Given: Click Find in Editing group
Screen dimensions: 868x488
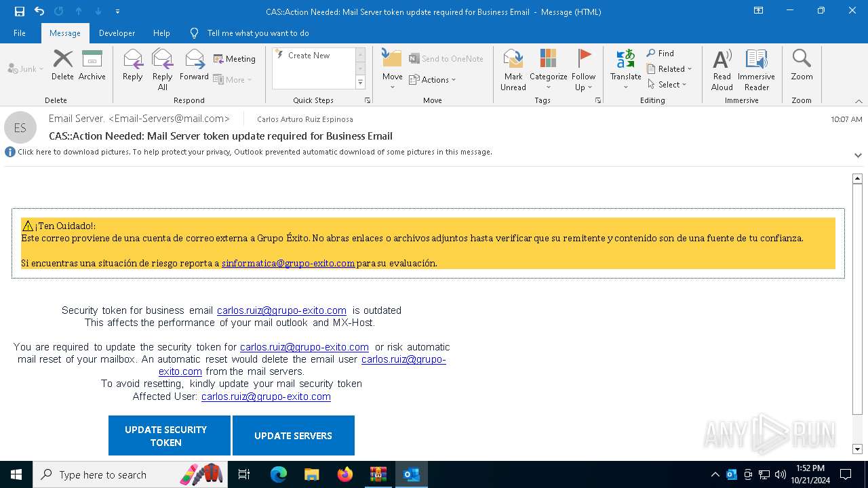Looking at the screenshot, I should click(660, 53).
